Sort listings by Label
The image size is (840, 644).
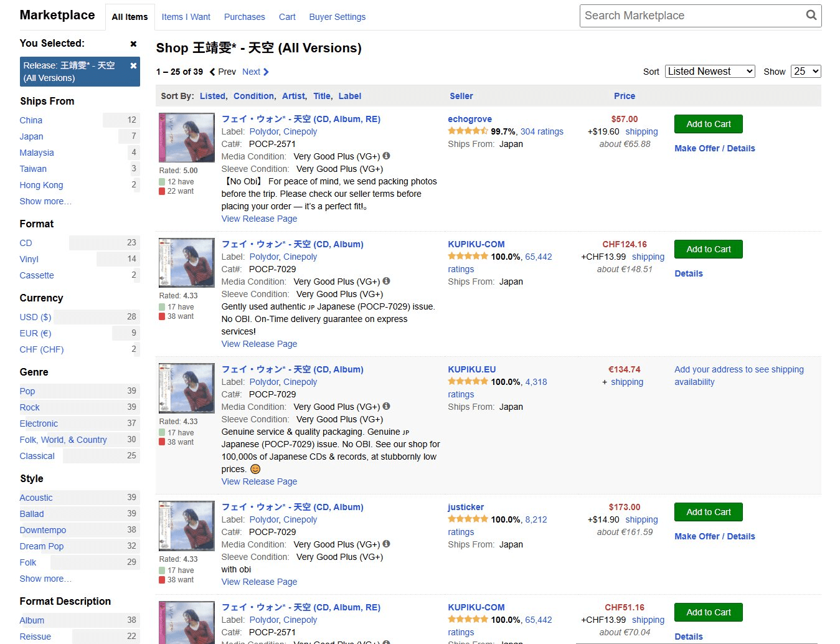(350, 96)
